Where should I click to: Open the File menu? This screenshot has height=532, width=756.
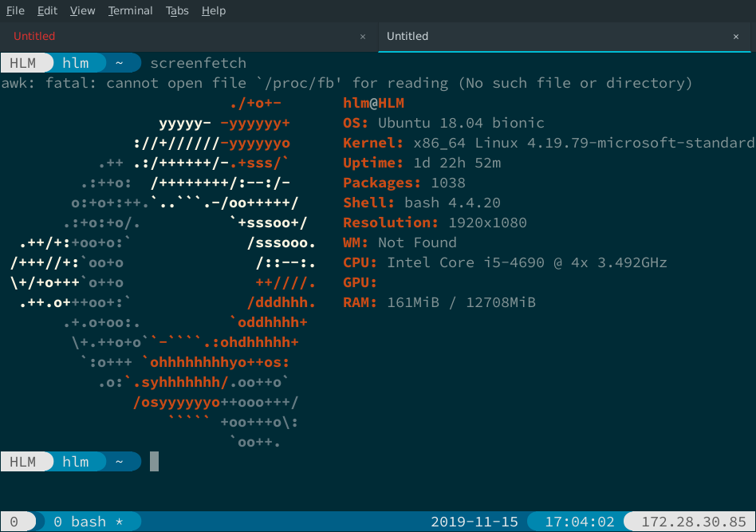[15, 10]
